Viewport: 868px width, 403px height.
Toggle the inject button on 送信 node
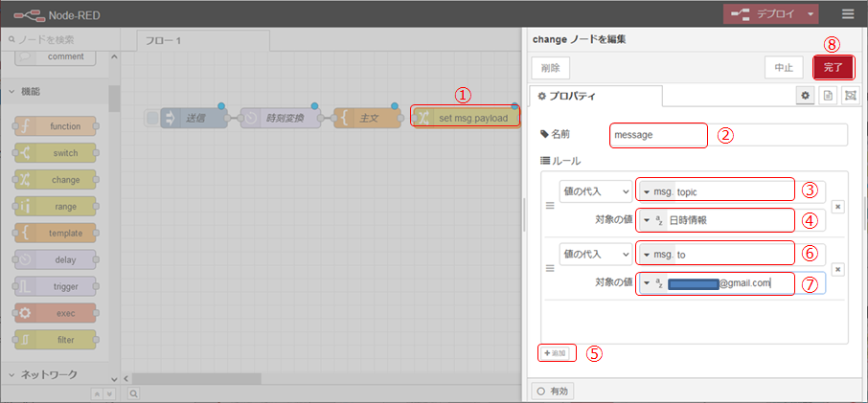pos(151,118)
